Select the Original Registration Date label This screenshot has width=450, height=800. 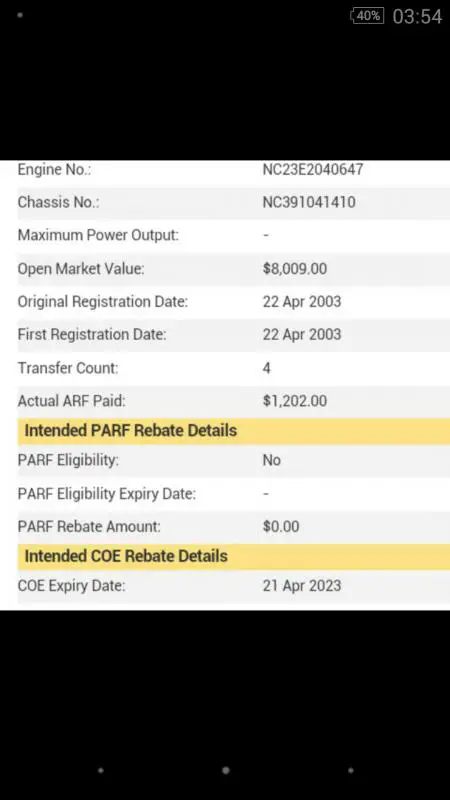(103, 302)
